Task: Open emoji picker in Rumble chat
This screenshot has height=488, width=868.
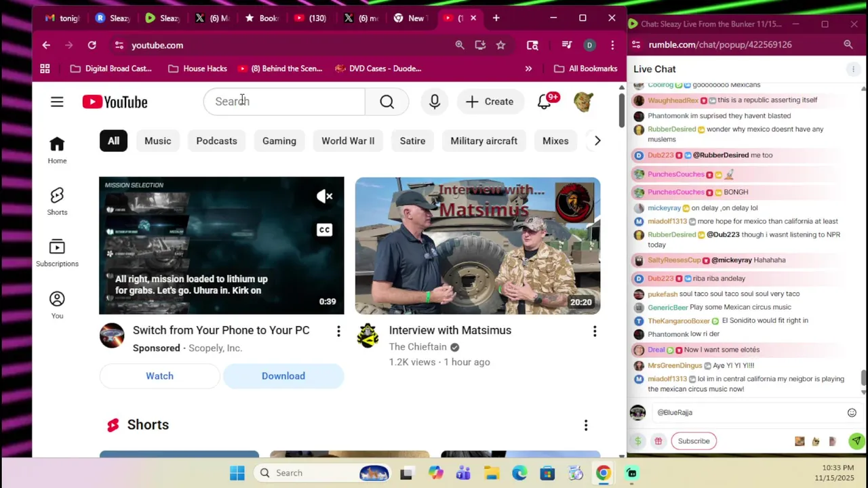Action: (x=852, y=413)
